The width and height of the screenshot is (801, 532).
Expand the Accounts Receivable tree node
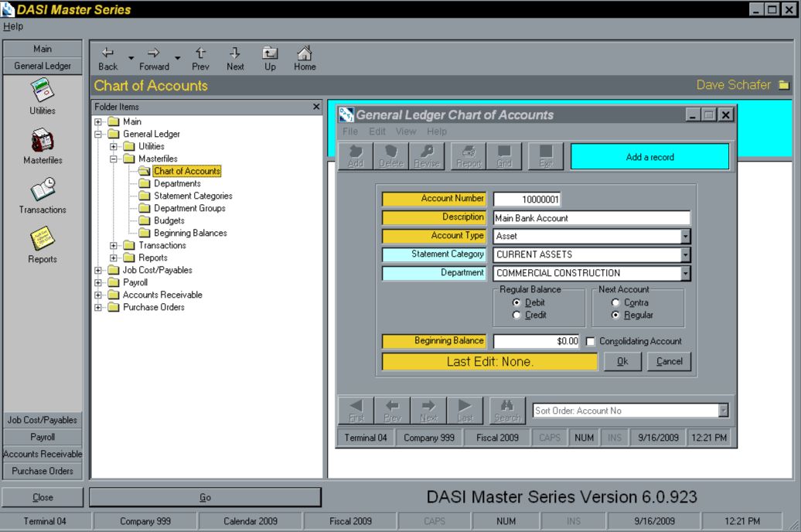[x=98, y=295]
